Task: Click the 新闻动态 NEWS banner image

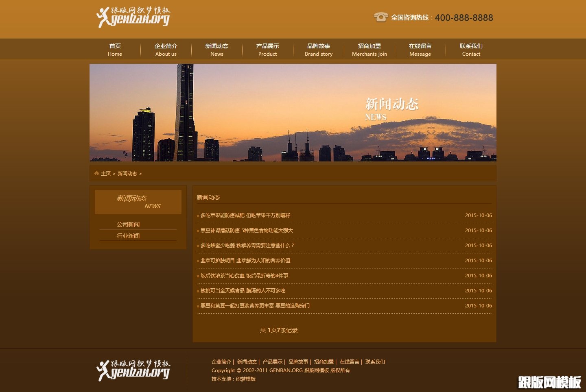Action: [293, 113]
